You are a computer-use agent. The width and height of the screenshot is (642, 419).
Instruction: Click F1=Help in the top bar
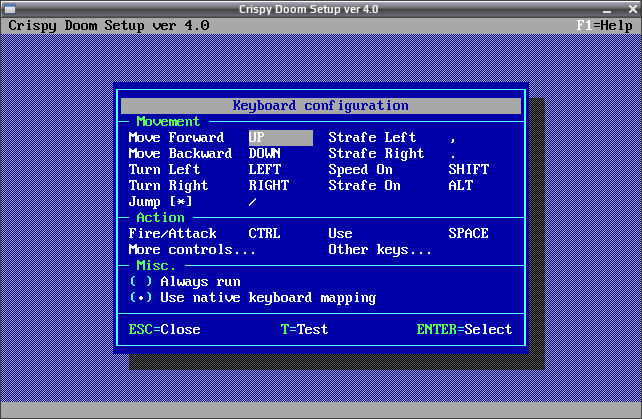click(604, 25)
